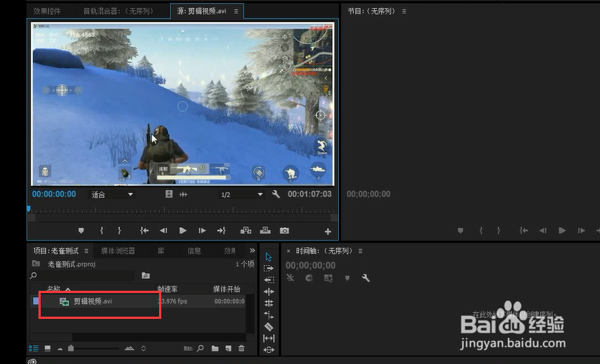The image size is (600, 364).
Task: Click the project search field
Action: click(x=82, y=275)
